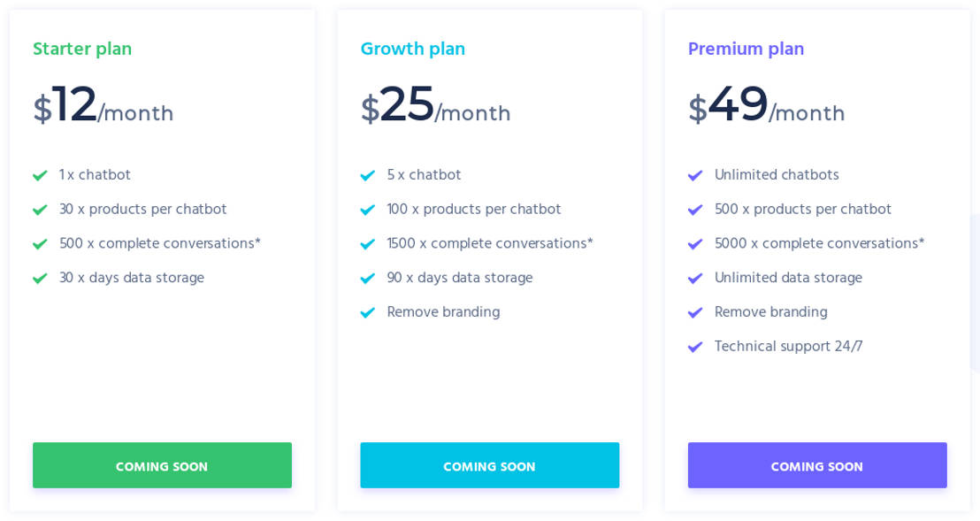Click the $49/month Premium price

pyautogui.click(x=767, y=107)
